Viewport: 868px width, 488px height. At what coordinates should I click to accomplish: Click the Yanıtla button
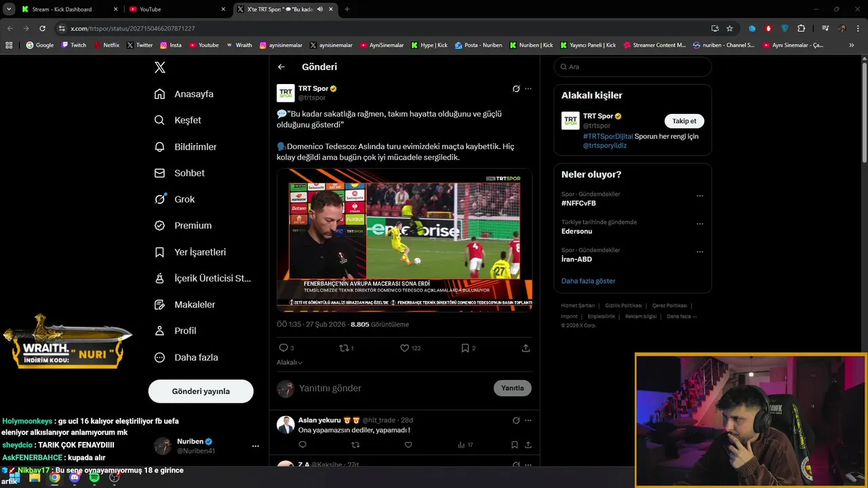(x=513, y=388)
